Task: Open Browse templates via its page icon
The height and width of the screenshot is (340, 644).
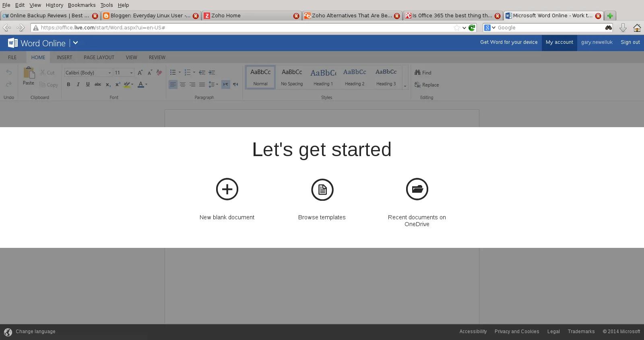Action: pyautogui.click(x=322, y=190)
